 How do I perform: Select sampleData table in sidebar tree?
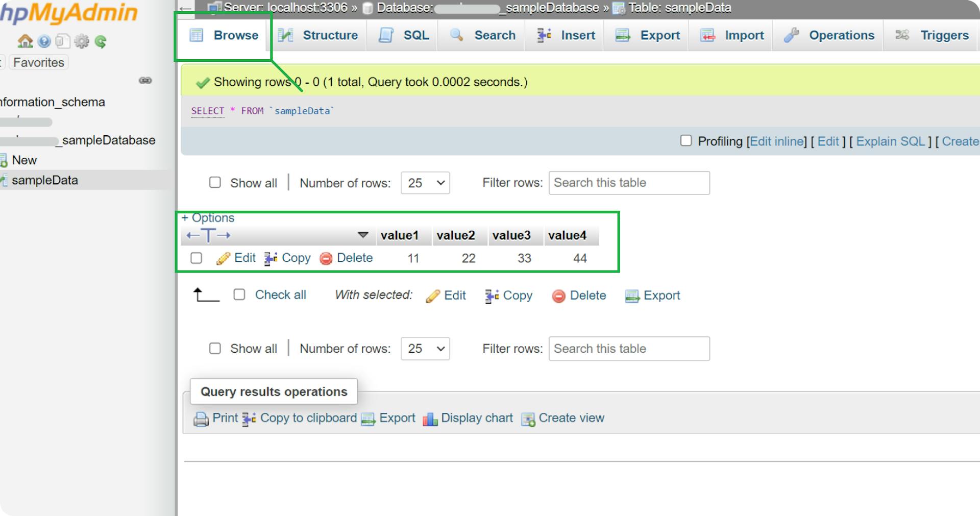[x=45, y=180]
